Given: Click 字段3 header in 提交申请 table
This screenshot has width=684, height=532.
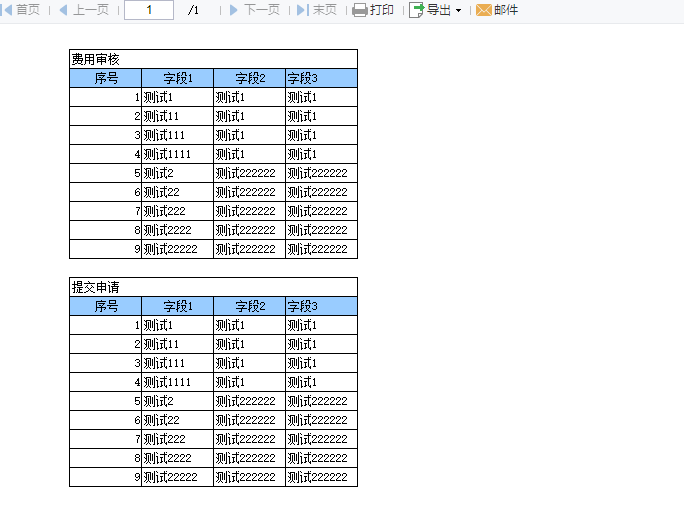Looking at the screenshot, I should tap(321, 306).
